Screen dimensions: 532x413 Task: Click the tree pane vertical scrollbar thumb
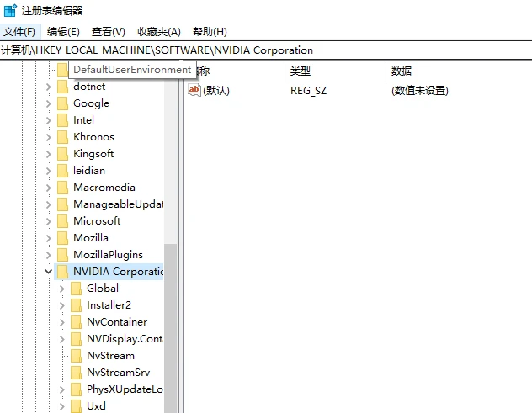170,328
